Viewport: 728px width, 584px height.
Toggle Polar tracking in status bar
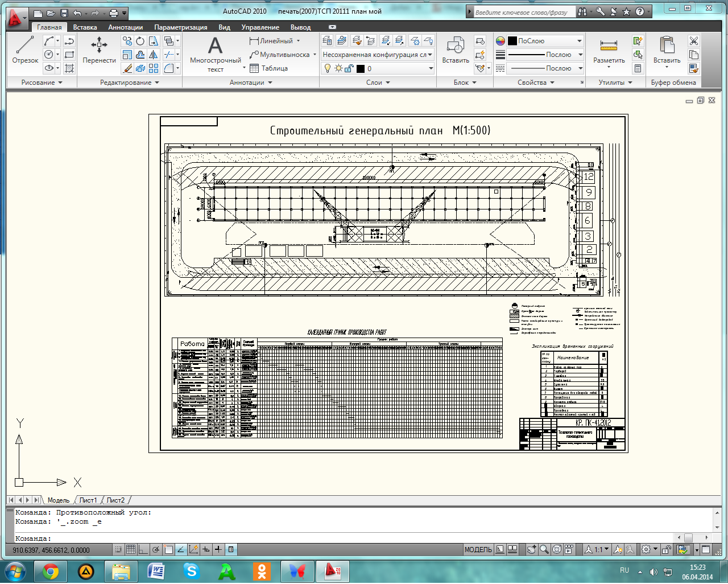click(156, 550)
